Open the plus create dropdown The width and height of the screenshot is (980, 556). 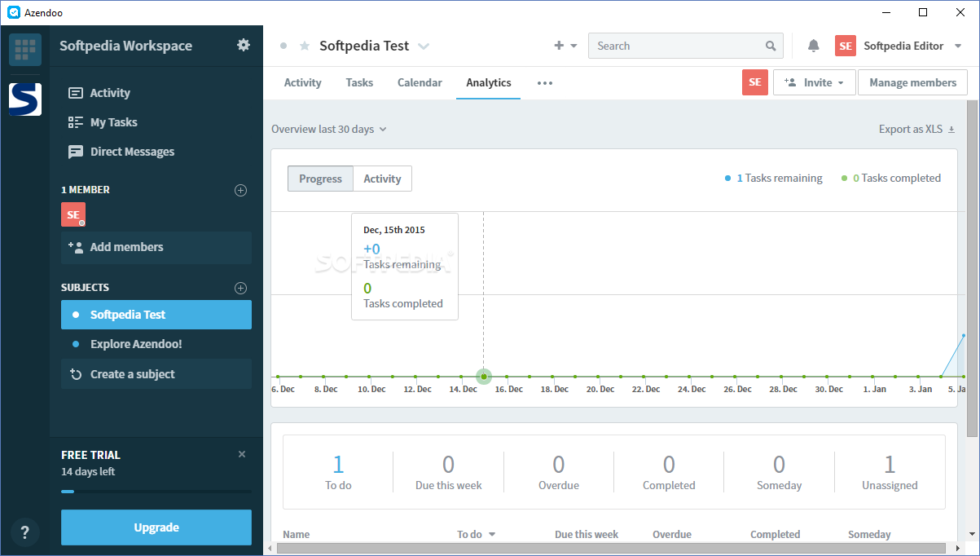pyautogui.click(x=566, y=46)
